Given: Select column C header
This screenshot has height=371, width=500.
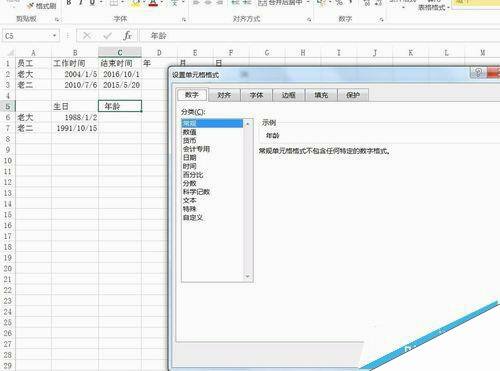Looking at the screenshot, I should coord(120,52).
